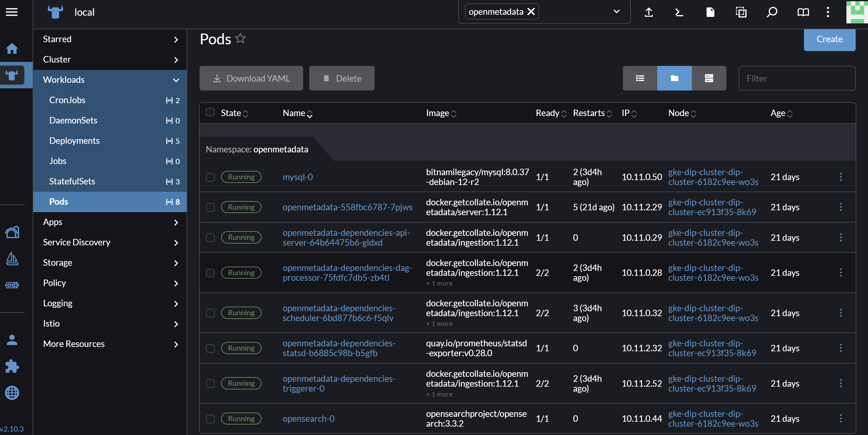The image size is (868, 435).
Task: Remove openmetadata namespace filter chip
Action: click(531, 11)
